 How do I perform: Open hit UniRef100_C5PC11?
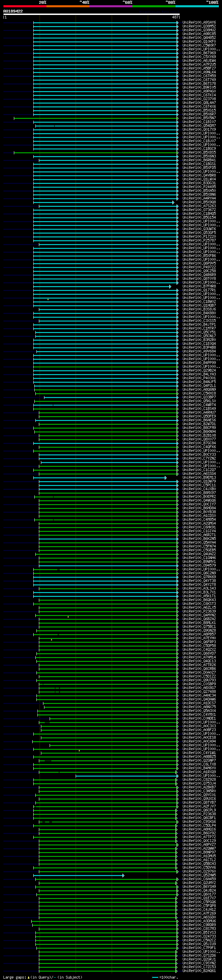[x=199, y=485]
